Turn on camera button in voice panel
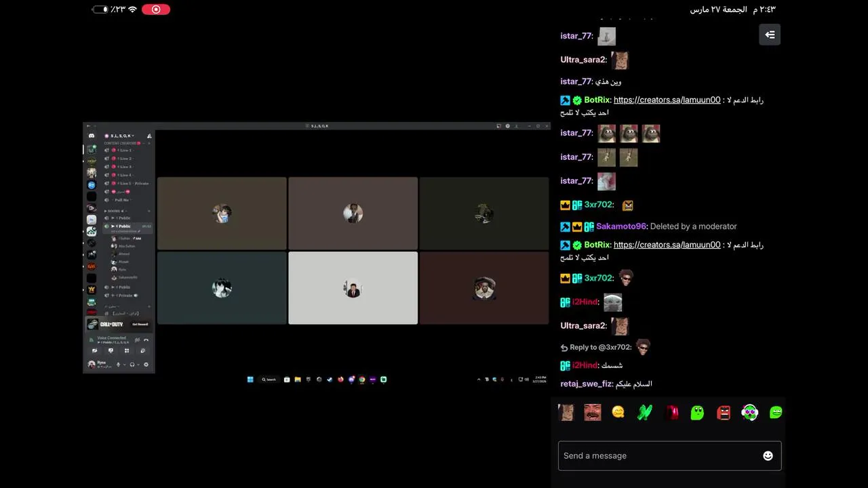The image size is (868, 488). pyautogui.click(x=94, y=350)
